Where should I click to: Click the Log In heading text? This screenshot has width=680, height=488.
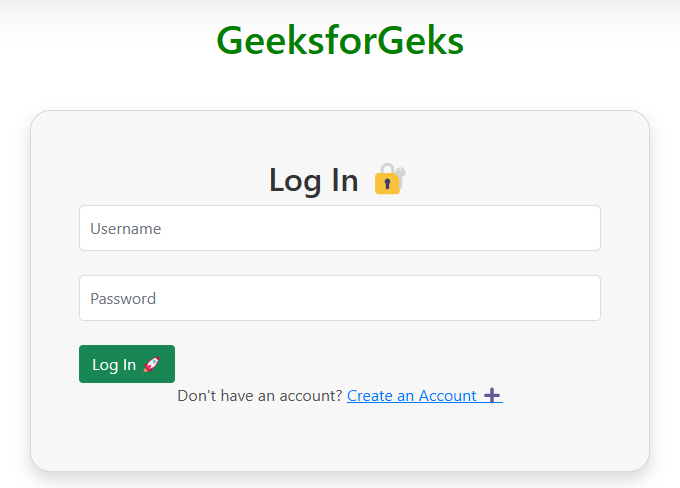point(313,180)
